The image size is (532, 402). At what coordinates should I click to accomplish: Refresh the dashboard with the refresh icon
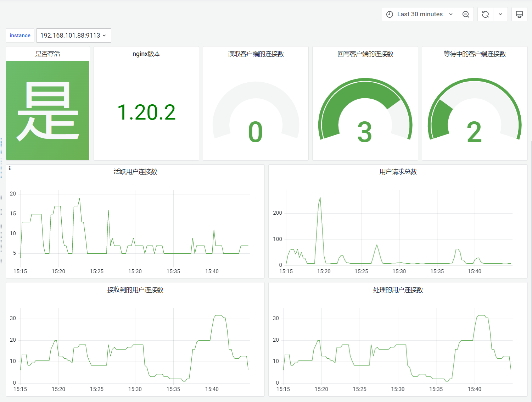coord(485,14)
